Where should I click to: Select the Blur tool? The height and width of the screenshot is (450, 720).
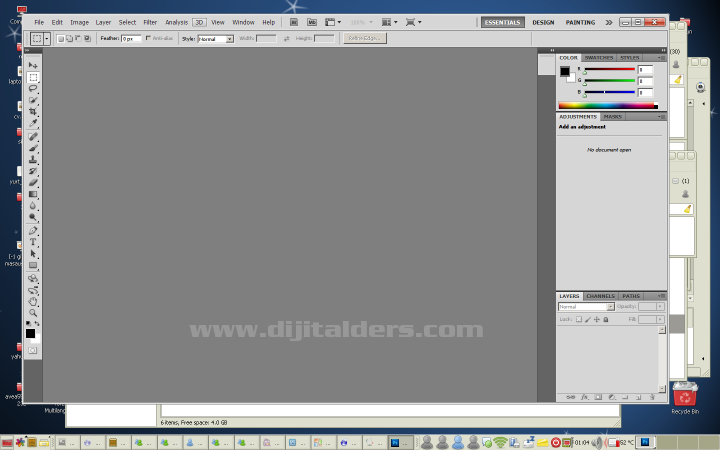(x=33, y=205)
